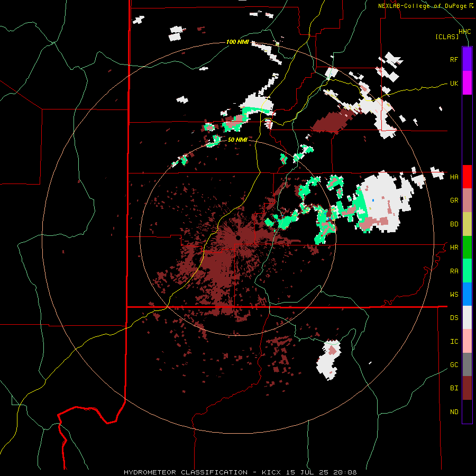Screen dimensions: 476x476
Task: Click the 100 NMI range ring label
Action: (237, 42)
